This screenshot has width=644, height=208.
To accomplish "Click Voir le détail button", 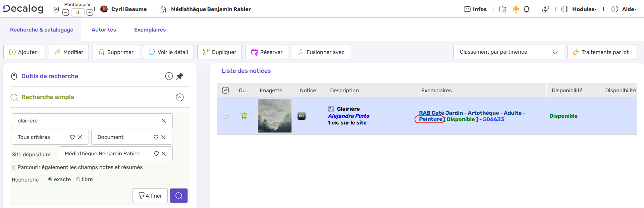I will click(x=168, y=52).
